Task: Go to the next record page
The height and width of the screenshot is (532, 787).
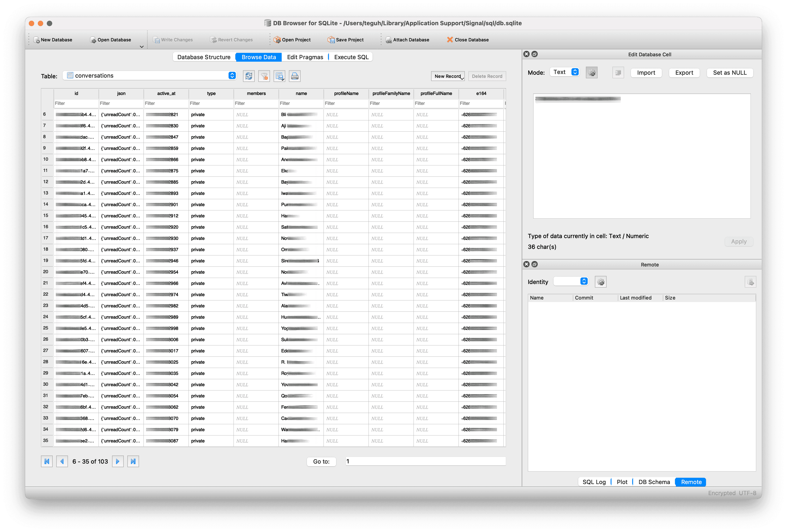Action: pyautogui.click(x=118, y=462)
